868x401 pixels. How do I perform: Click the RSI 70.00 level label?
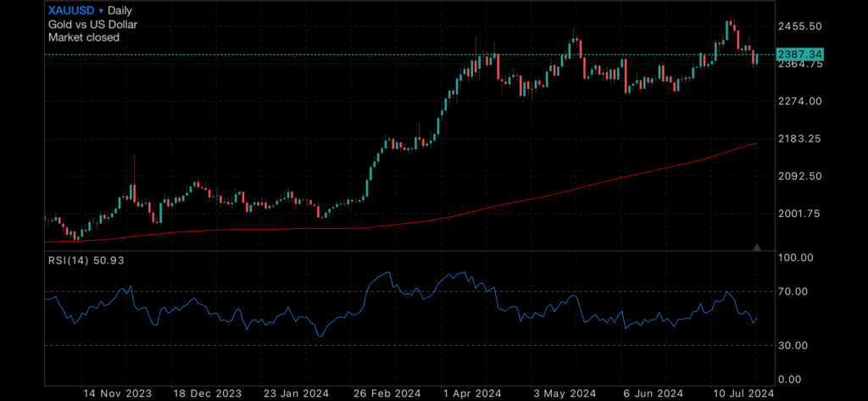pyautogui.click(x=793, y=292)
